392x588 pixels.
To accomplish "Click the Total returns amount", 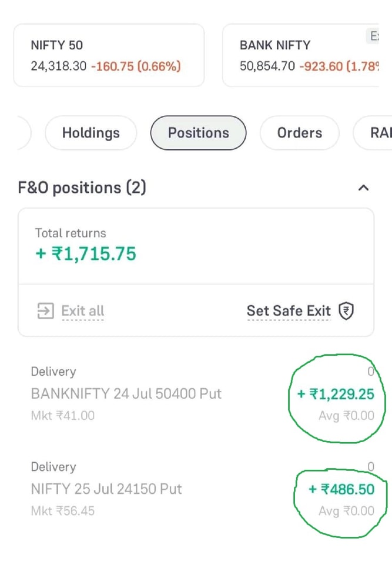I will pos(86,254).
